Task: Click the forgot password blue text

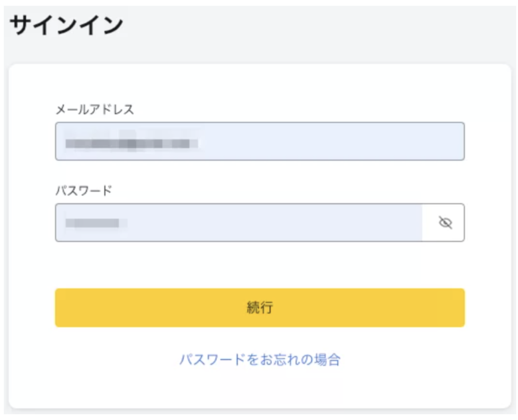Action: pyautogui.click(x=260, y=360)
